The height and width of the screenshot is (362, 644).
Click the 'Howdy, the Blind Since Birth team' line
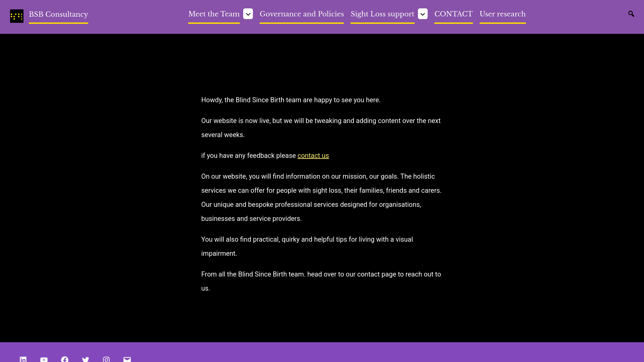[291, 100]
